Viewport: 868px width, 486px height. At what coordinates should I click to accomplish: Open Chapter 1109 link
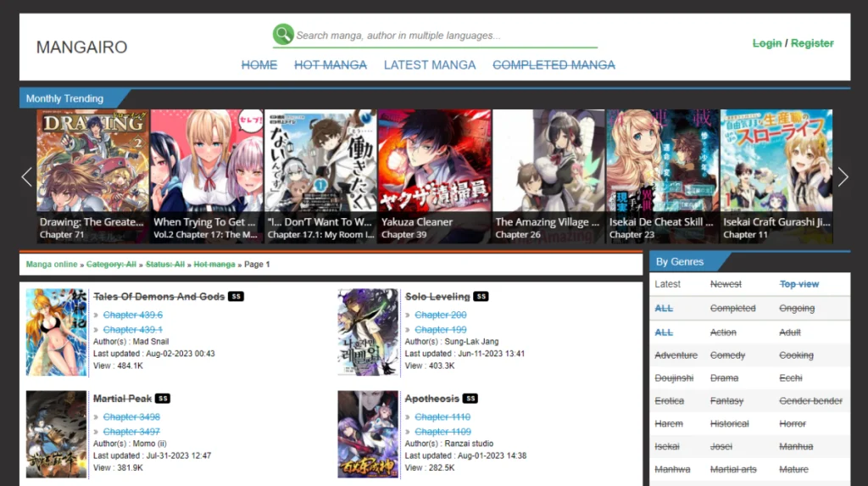442,432
